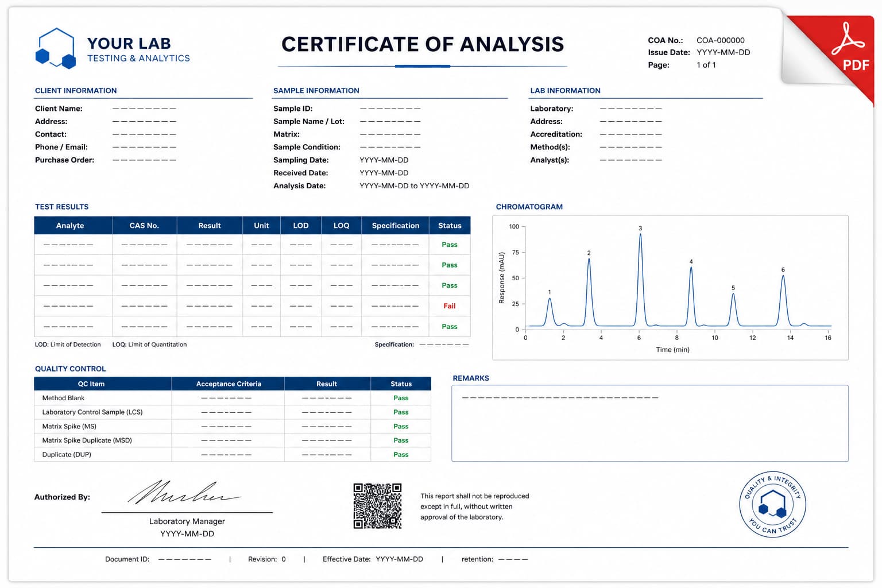Image resolution: width=882 pixels, height=588 pixels.
Task: Click the Sample Condition label
Action: tap(307, 147)
